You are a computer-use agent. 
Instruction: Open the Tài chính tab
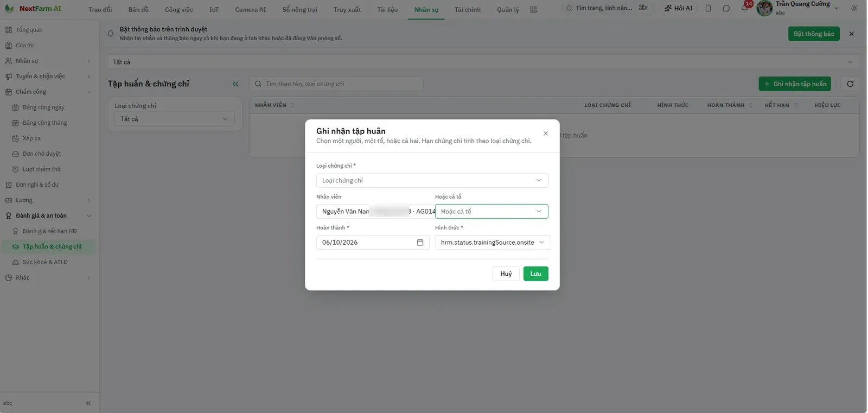coord(468,10)
